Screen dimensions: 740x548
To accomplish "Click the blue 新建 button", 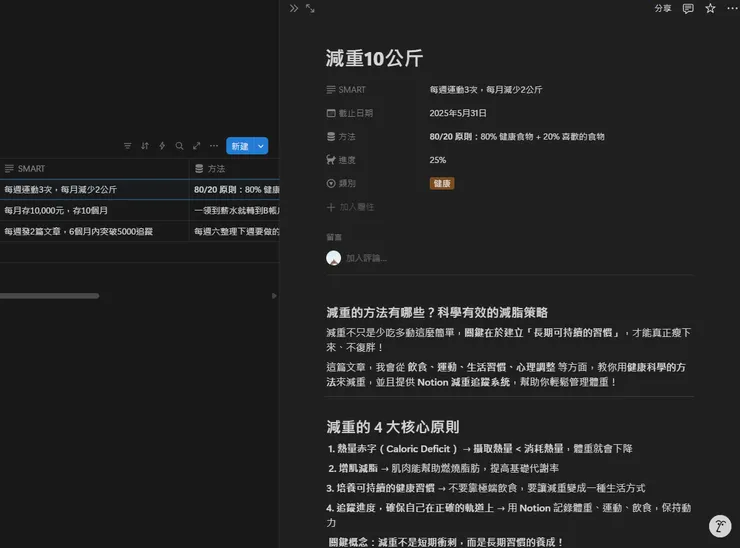I will [x=240, y=146].
